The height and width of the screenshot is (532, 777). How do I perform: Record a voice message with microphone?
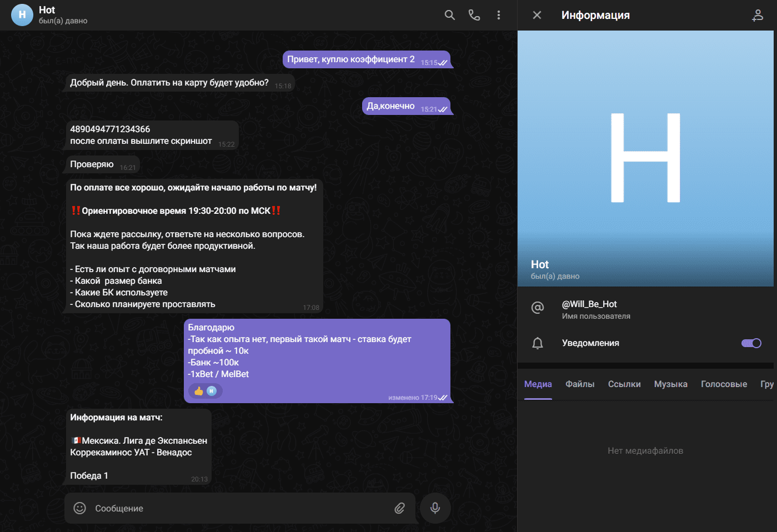coord(435,508)
